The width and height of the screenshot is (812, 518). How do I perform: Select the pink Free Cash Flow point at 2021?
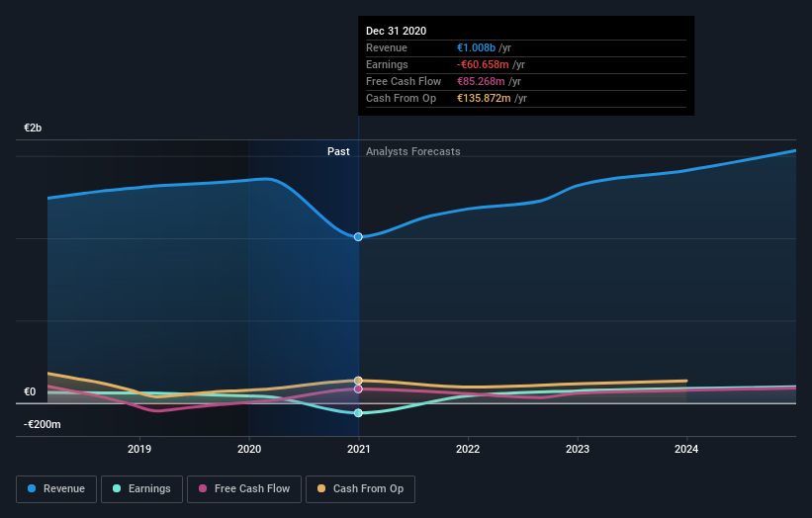click(x=358, y=388)
